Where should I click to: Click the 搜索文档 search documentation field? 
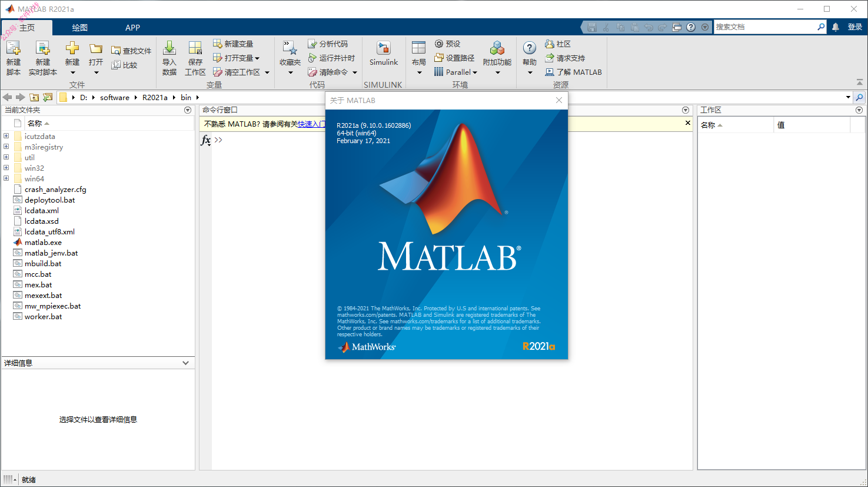tap(766, 27)
